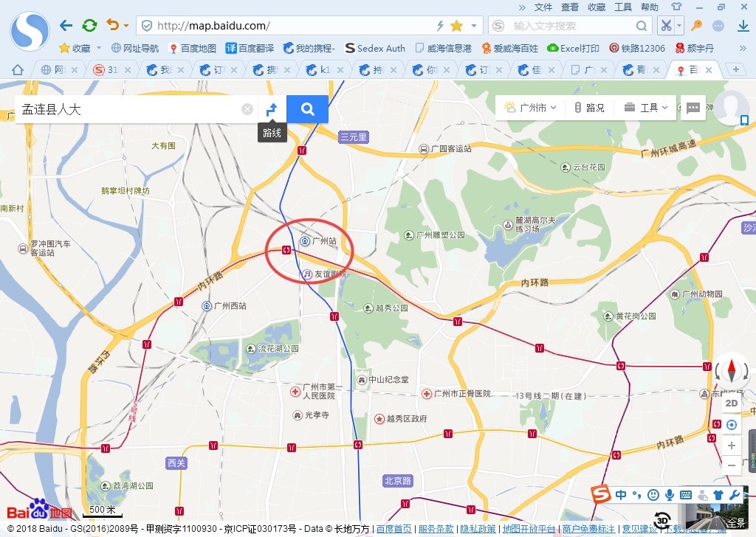Open the 服务条款 footer link
This screenshot has width=756, height=537.
tap(436, 528)
